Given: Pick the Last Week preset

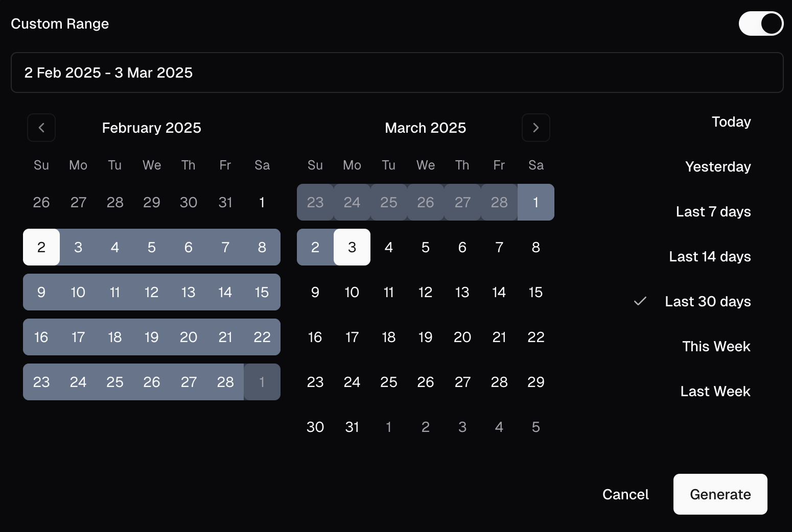Looking at the screenshot, I should [715, 392].
